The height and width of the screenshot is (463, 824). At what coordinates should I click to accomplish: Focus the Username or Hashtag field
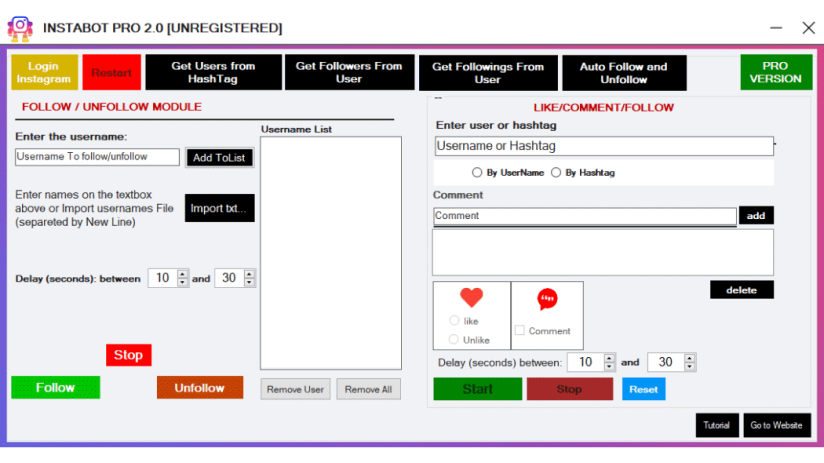click(x=604, y=146)
